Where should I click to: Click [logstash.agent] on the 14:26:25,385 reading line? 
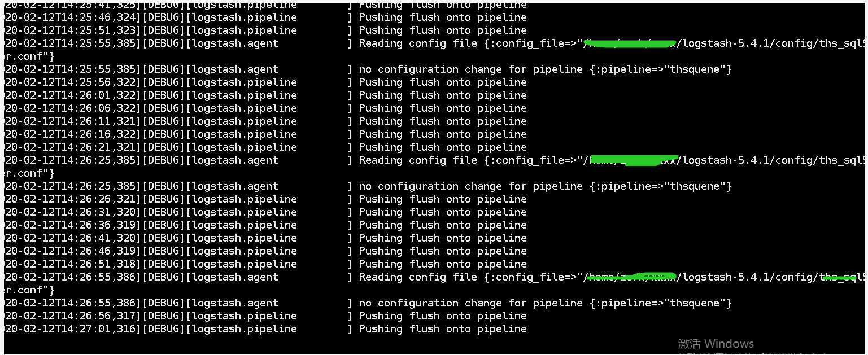232,160
